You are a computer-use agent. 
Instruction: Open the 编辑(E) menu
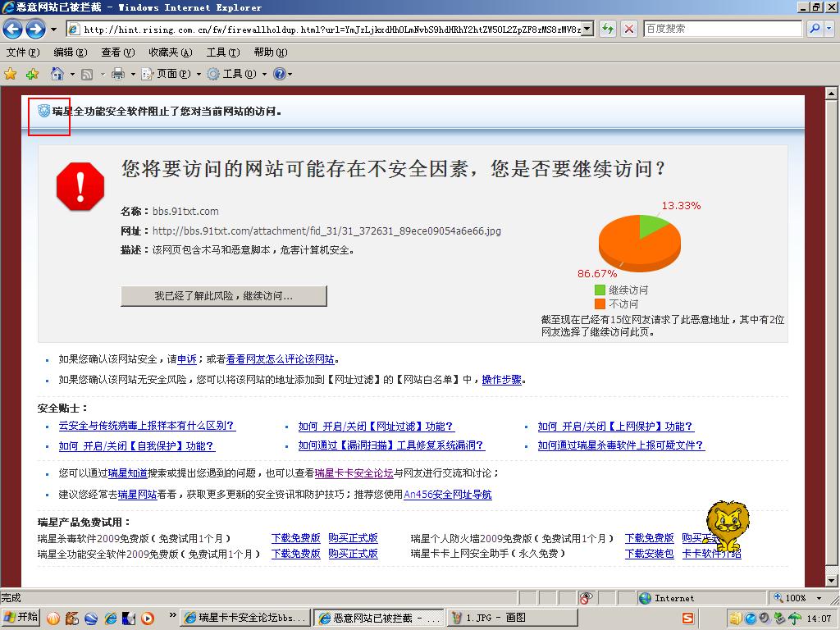[x=71, y=52]
